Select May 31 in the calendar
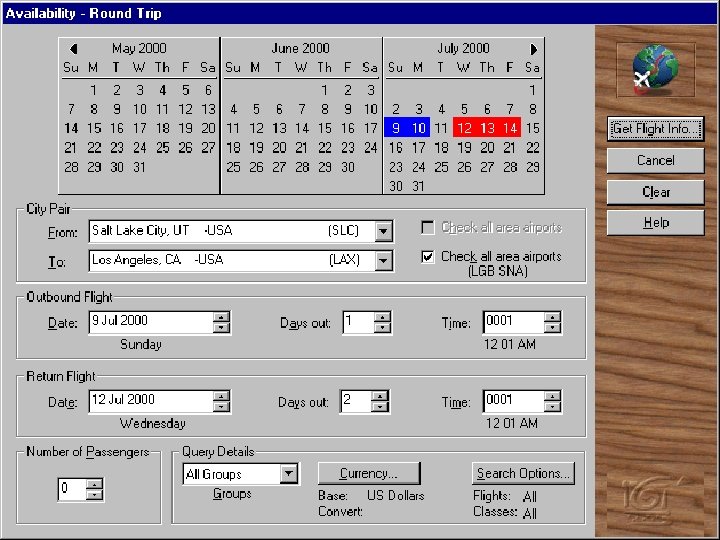The image size is (720, 540). (x=140, y=167)
